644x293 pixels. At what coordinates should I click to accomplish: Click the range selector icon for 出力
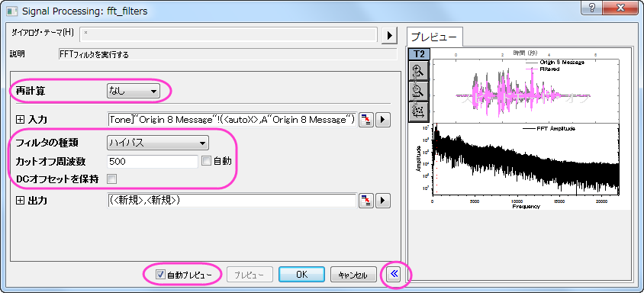click(365, 201)
